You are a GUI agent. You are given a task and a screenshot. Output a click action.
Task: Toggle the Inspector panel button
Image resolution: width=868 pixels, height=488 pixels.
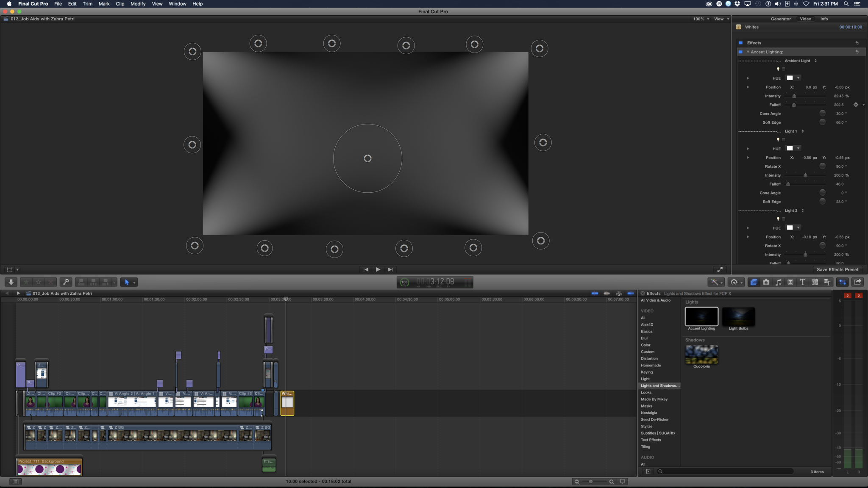pos(842,282)
